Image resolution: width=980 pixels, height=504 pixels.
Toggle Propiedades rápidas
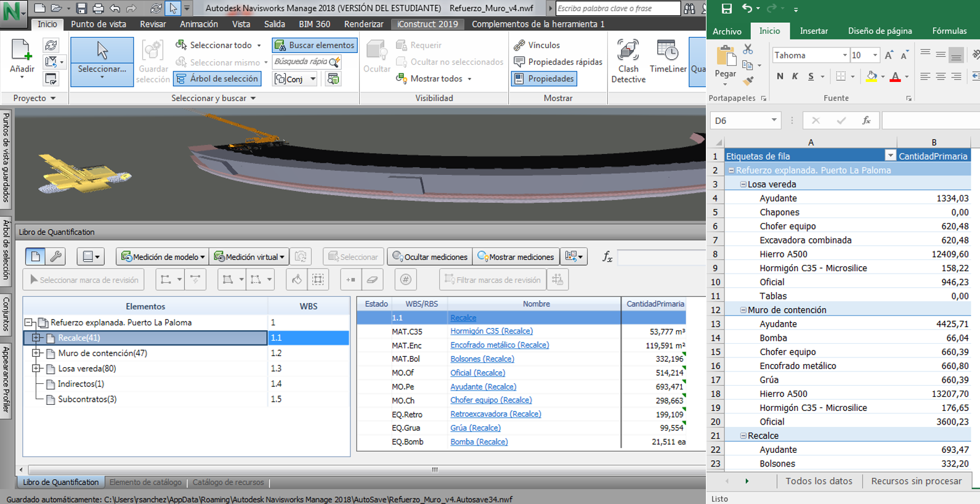[558, 62]
